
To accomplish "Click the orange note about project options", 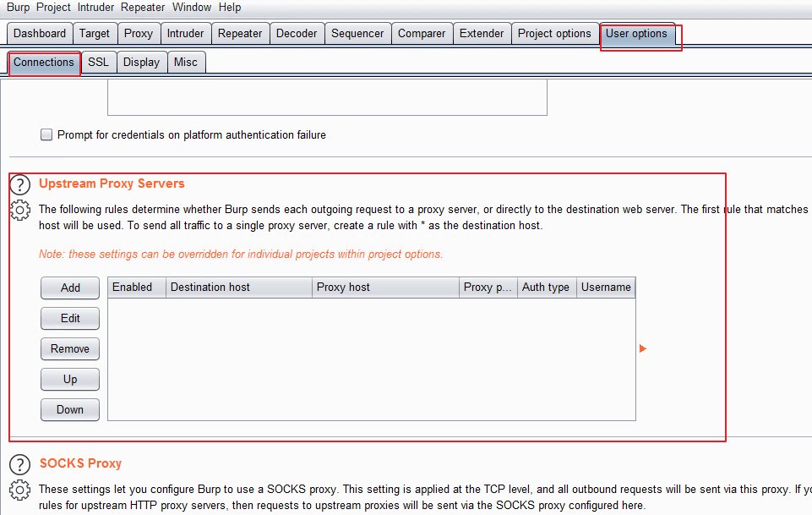I will [x=241, y=255].
